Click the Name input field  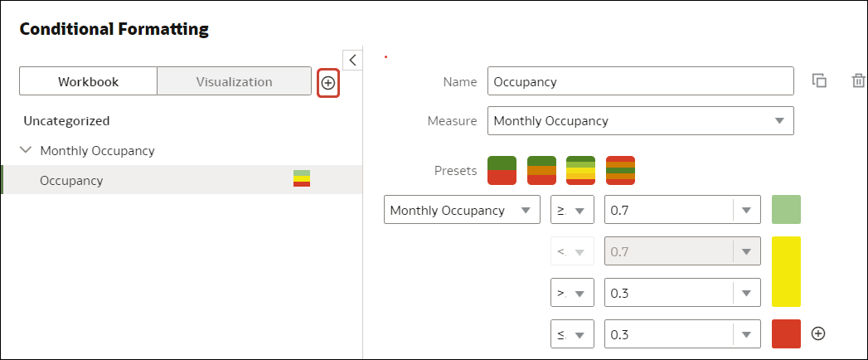(640, 82)
